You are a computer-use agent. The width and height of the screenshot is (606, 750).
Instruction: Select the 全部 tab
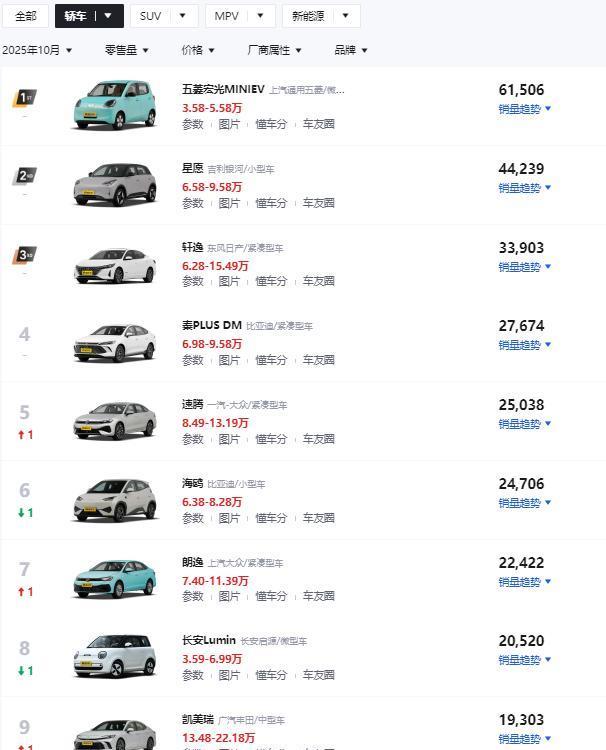click(x=26, y=16)
